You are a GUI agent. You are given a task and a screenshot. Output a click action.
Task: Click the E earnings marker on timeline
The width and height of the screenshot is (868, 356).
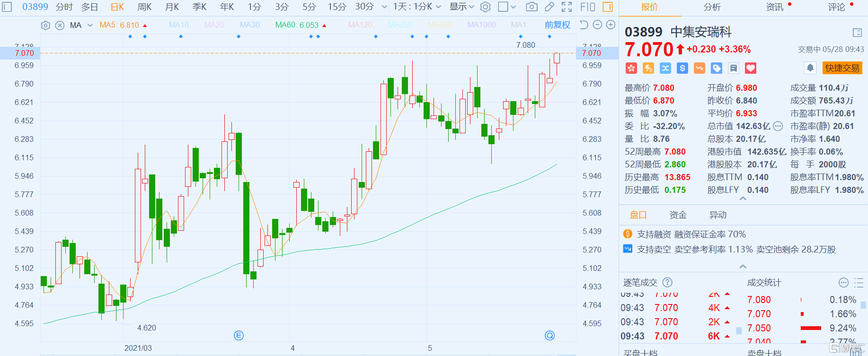[x=239, y=336]
